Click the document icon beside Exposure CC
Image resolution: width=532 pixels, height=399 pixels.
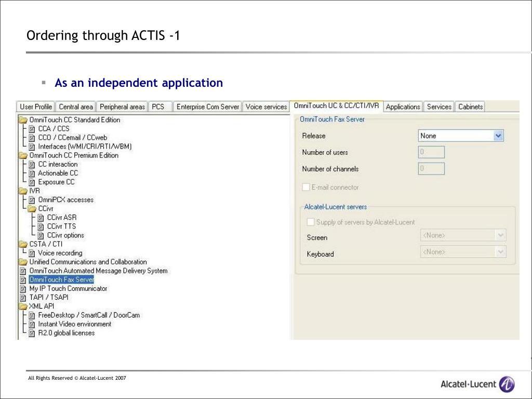point(32,182)
